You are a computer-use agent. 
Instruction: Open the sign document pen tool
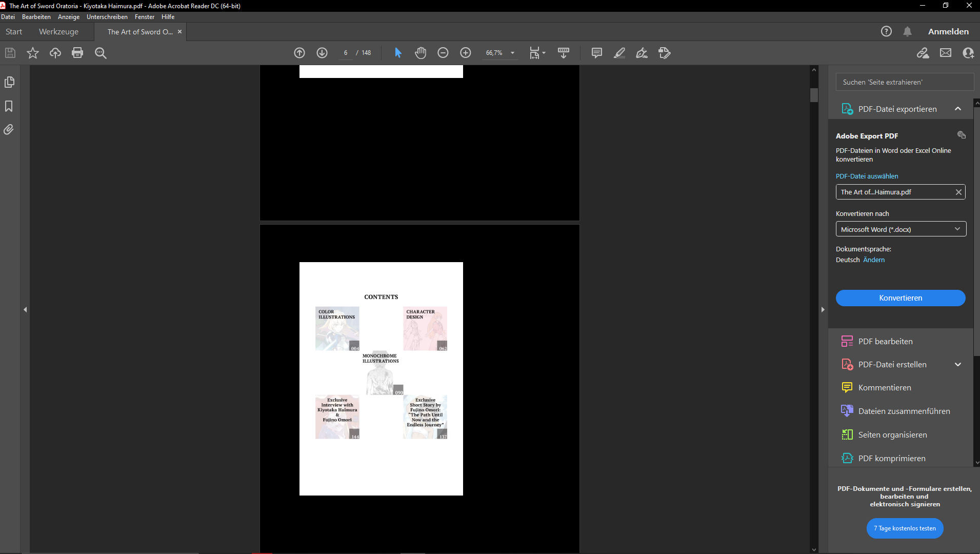642,53
